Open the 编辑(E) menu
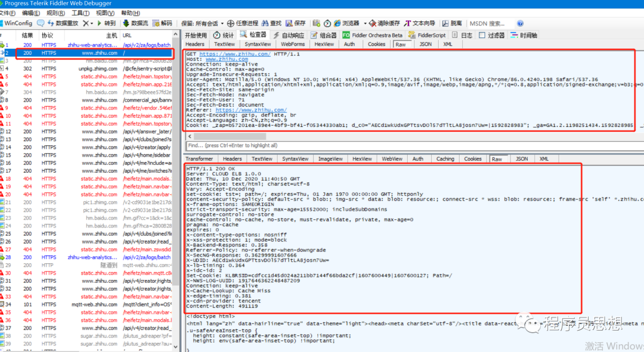 coord(31,13)
